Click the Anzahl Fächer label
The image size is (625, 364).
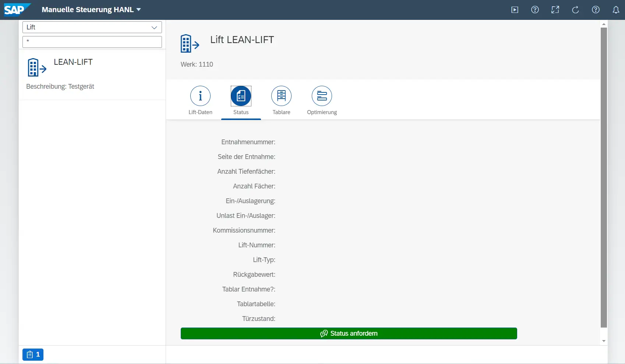254,186
